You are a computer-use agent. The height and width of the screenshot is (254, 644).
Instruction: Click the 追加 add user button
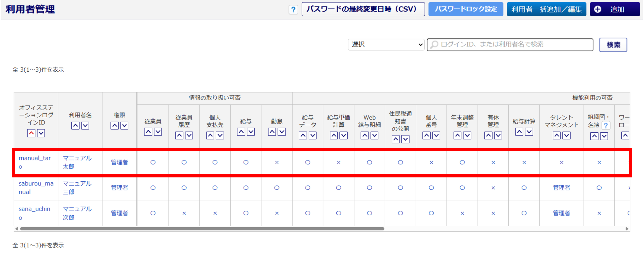coord(614,9)
